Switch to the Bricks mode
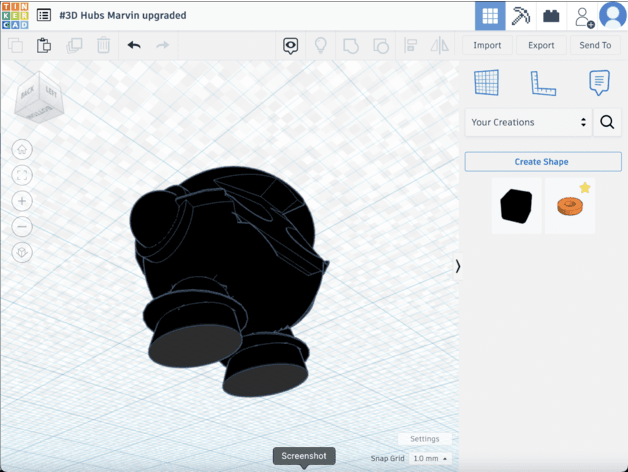 551,16
